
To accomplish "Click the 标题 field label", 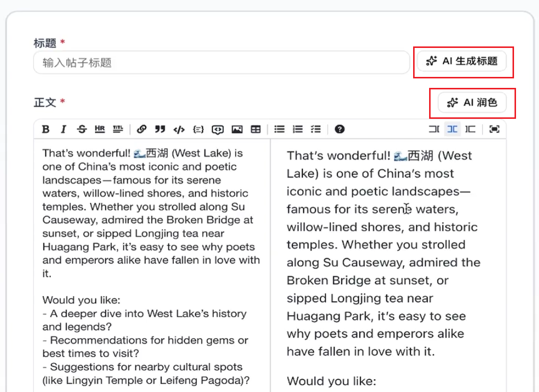I will point(44,43).
